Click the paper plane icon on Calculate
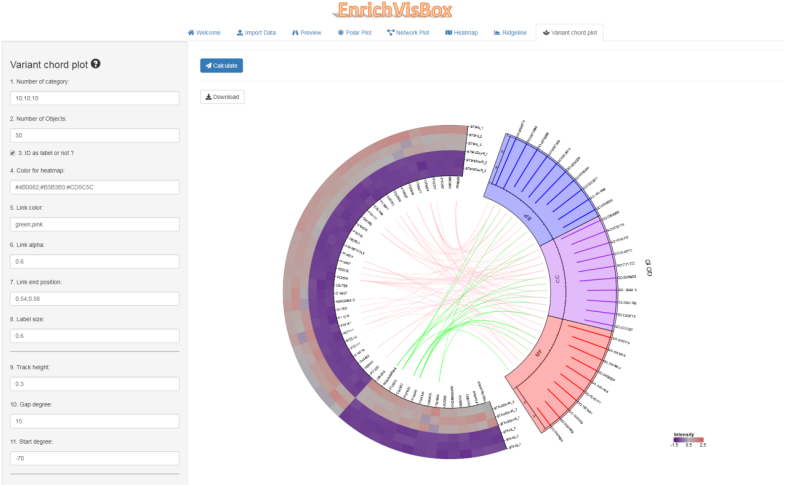Screen dimensions: 788x485 coord(209,66)
